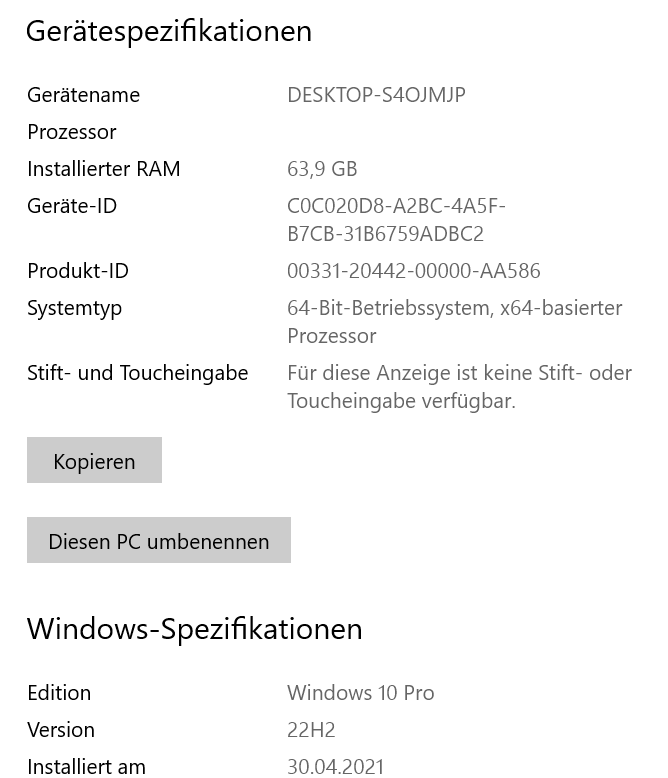Click the install date 30.04.2021
The width and height of the screenshot is (668, 778).
(x=335, y=766)
